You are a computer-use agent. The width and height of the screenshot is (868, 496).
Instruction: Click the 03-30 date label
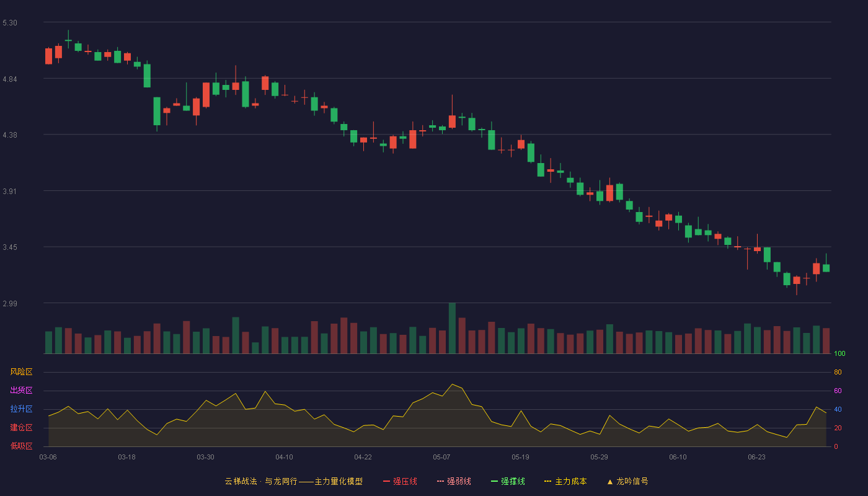click(x=205, y=457)
